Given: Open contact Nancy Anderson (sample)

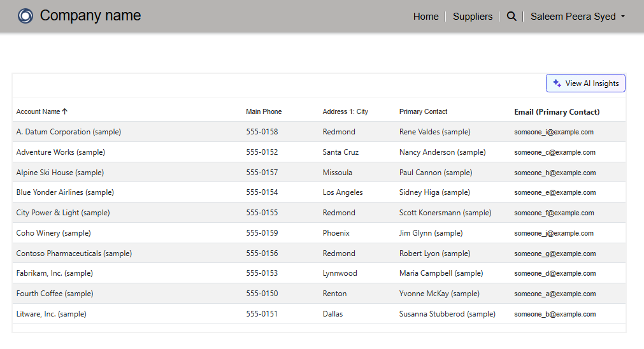Looking at the screenshot, I should (x=442, y=152).
